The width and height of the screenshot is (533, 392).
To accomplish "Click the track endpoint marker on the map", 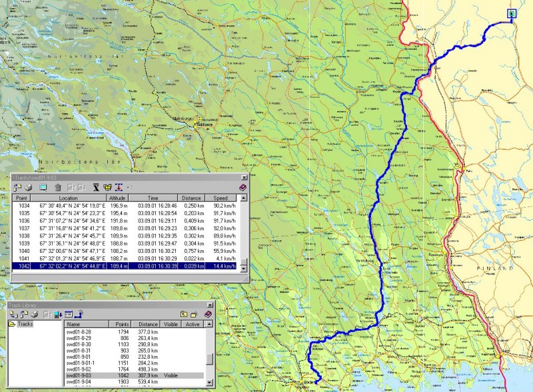I will (x=511, y=13).
